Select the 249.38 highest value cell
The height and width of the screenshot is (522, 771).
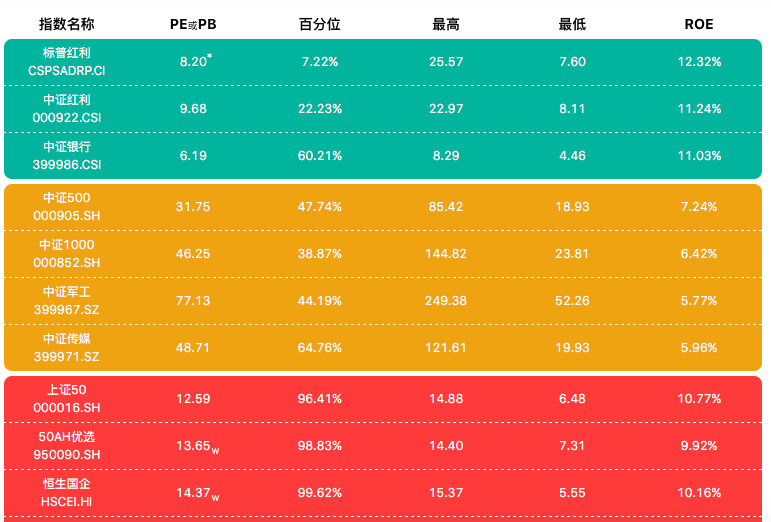pyautogui.click(x=446, y=300)
